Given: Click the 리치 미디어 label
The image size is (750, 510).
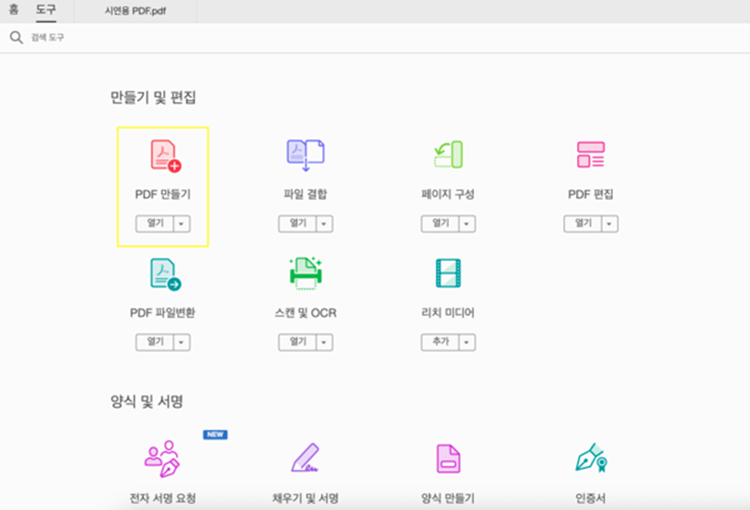Looking at the screenshot, I should click(x=448, y=313).
